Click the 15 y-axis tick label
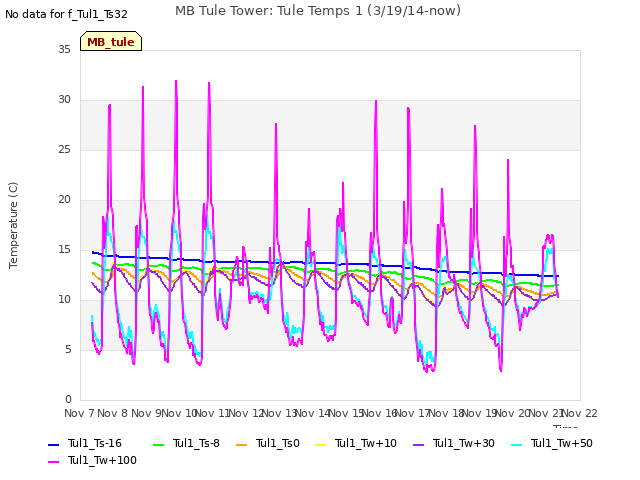Image resolution: width=640 pixels, height=480 pixels. (x=64, y=249)
